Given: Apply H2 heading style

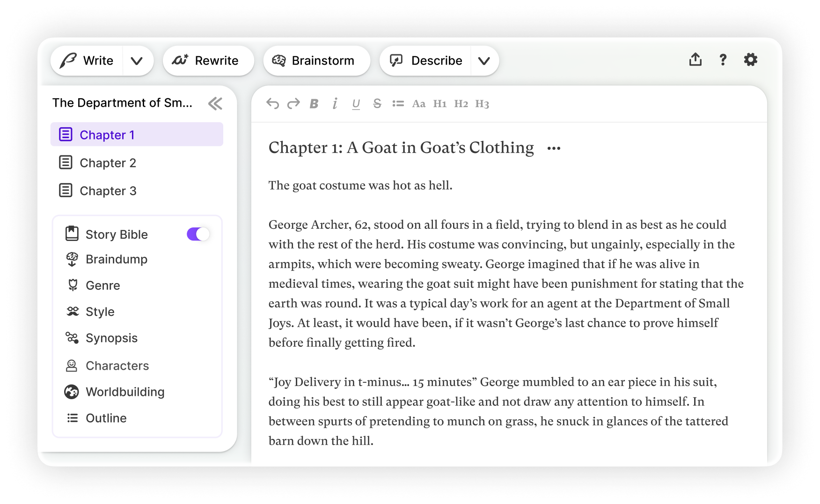Looking at the screenshot, I should [x=461, y=104].
